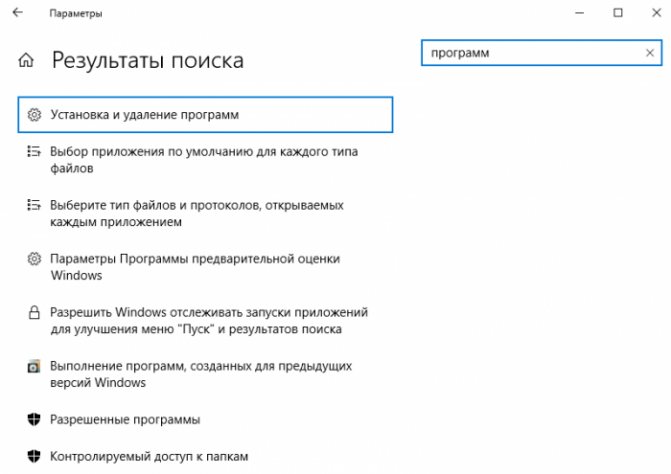The image size is (671, 474).
Task: Click shield icon beside Контролируемый доступ к папкам
Action: [34, 456]
